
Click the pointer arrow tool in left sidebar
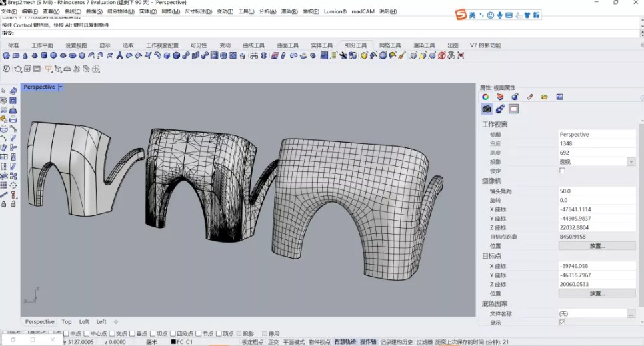click(x=4, y=91)
